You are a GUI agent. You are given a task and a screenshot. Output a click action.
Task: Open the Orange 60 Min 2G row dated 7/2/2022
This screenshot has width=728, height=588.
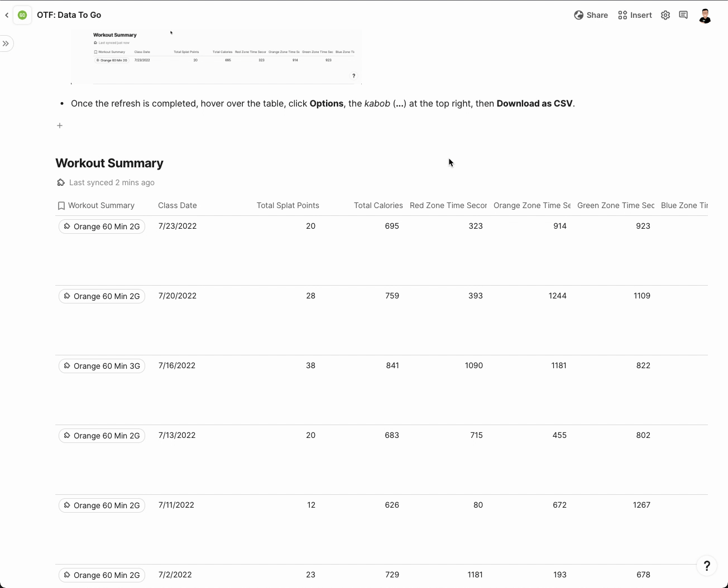pyautogui.click(x=102, y=575)
